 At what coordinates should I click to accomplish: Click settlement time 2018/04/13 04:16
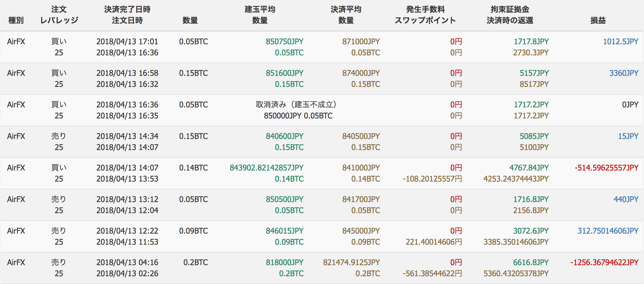(x=127, y=262)
